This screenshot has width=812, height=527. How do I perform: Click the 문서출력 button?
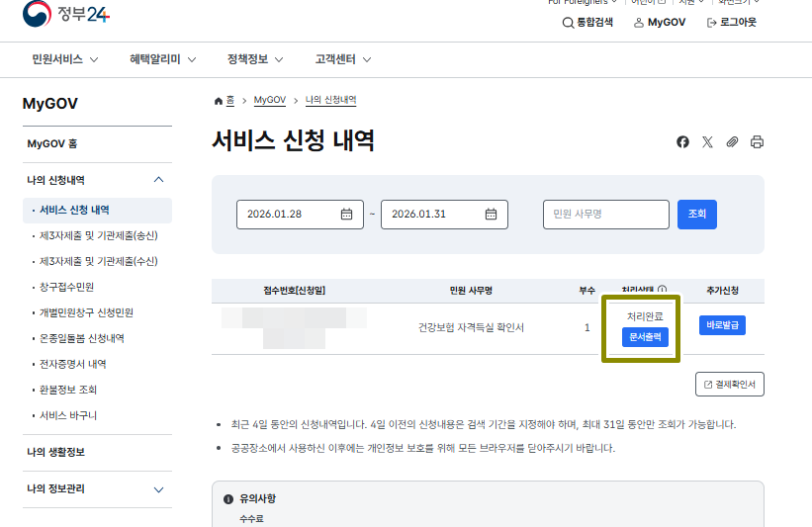(645, 337)
